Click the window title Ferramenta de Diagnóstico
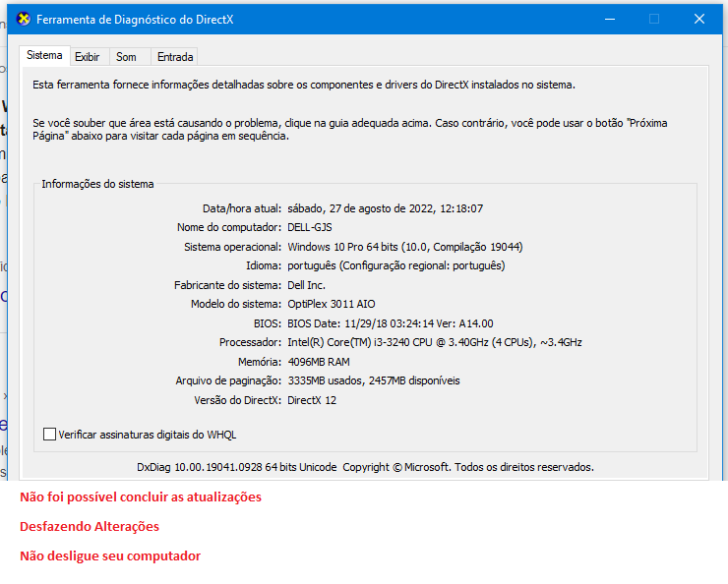Viewport: 728px width, 584px height. click(135, 20)
